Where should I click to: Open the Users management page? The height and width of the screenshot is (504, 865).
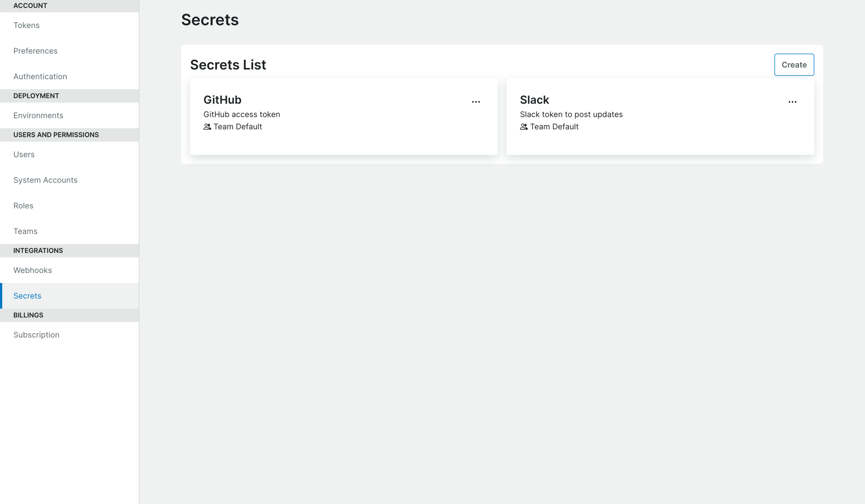24,154
